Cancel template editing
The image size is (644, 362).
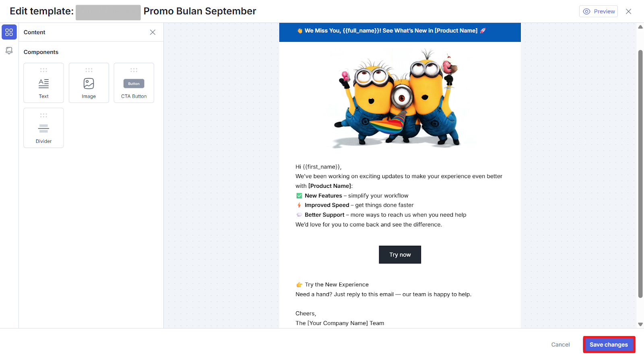pos(560,345)
